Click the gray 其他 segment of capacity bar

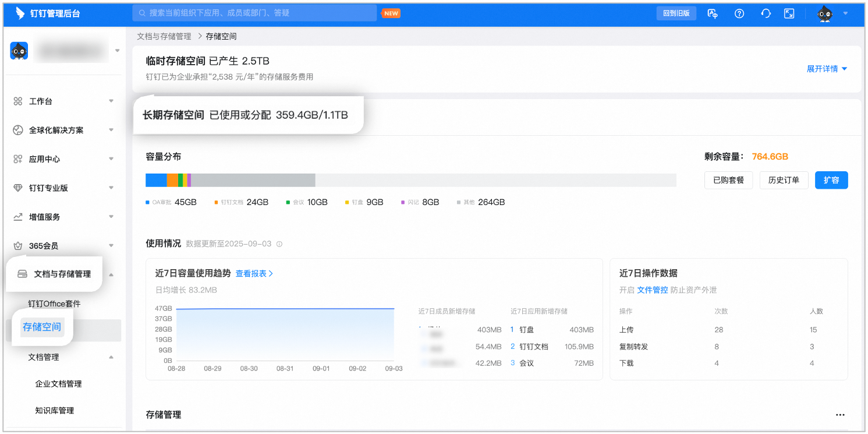[253, 180]
